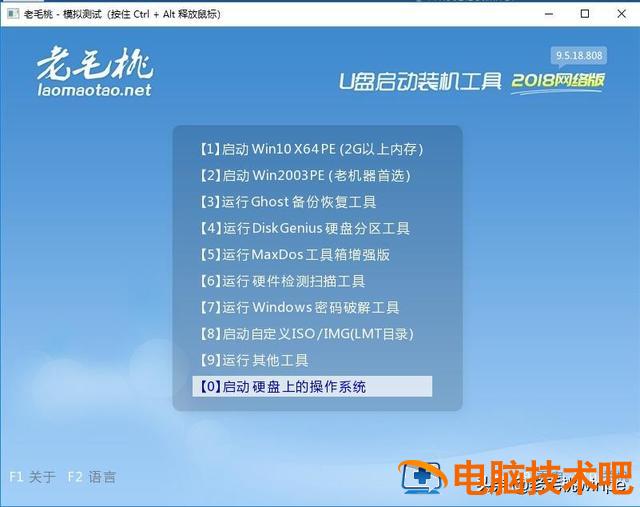The image size is (640, 507).
Task: Click F2 语言 at the bottom
Action: [x=91, y=476]
